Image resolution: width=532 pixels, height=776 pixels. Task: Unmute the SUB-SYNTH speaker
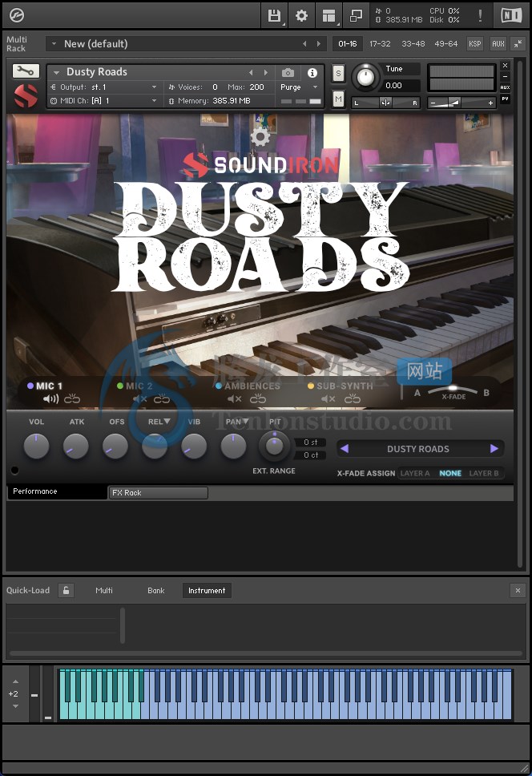[328, 399]
